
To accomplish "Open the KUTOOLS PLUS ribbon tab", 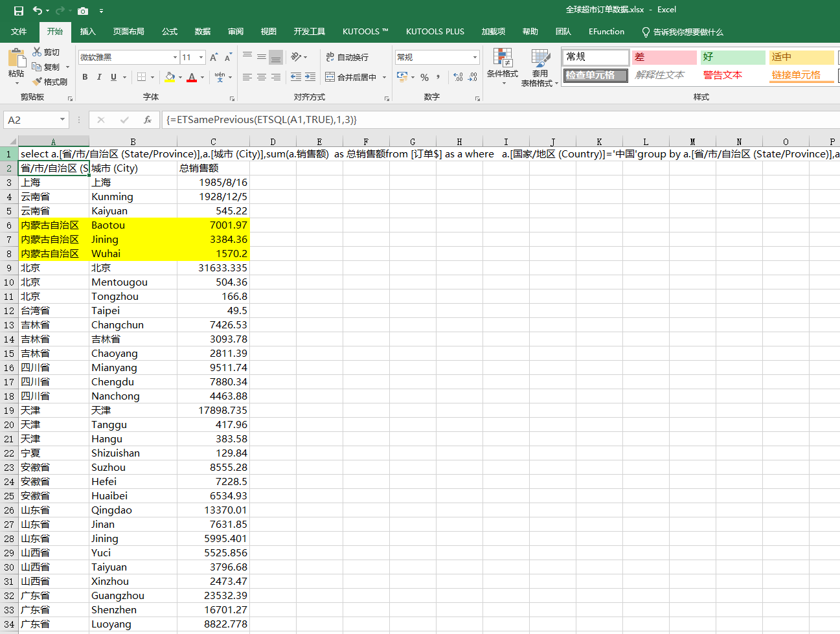I will pyautogui.click(x=435, y=32).
